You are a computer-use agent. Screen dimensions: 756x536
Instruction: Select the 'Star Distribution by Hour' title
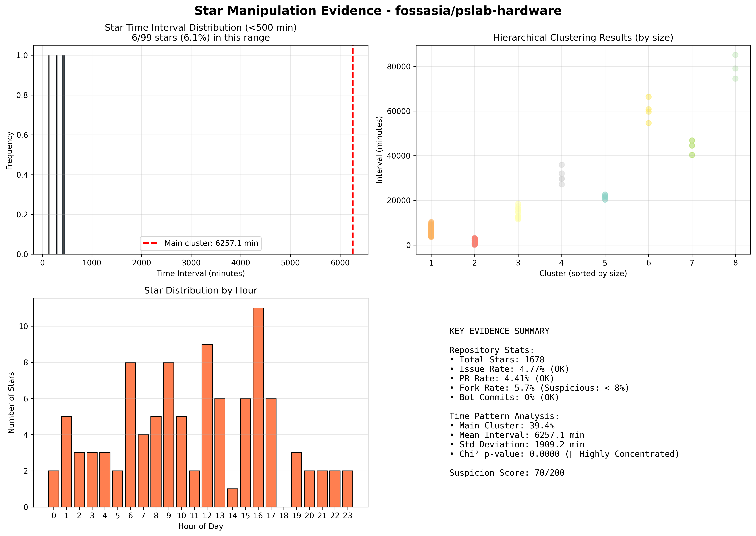pyautogui.click(x=201, y=290)
